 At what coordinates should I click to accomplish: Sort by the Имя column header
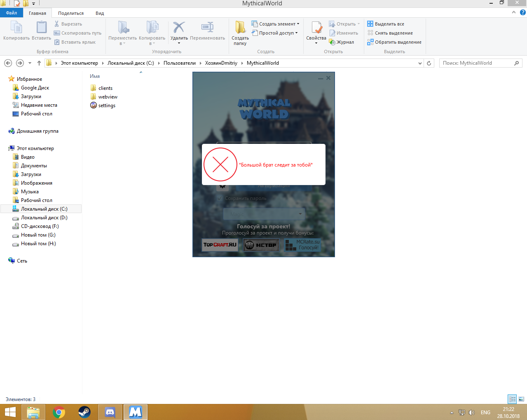(x=95, y=76)
